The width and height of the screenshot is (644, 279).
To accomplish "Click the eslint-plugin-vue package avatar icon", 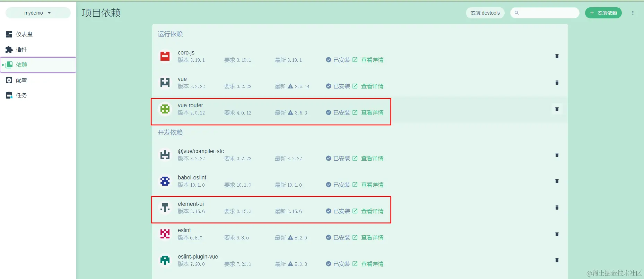I will click(x=165, y=260).
